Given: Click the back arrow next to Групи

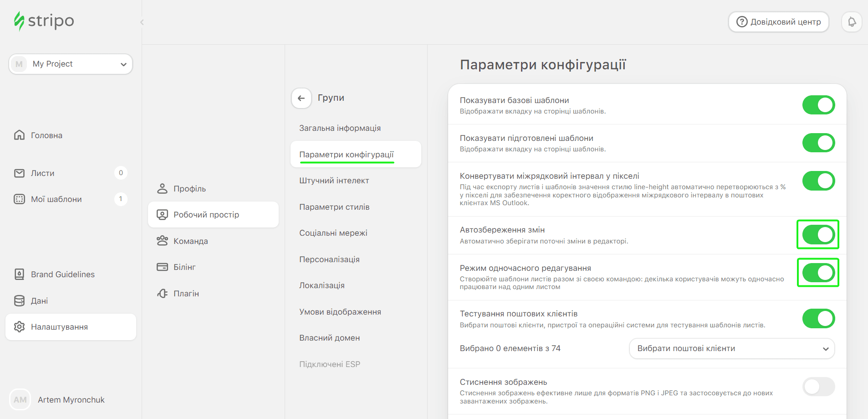Looking at the screenshot, I should (301, 98).
